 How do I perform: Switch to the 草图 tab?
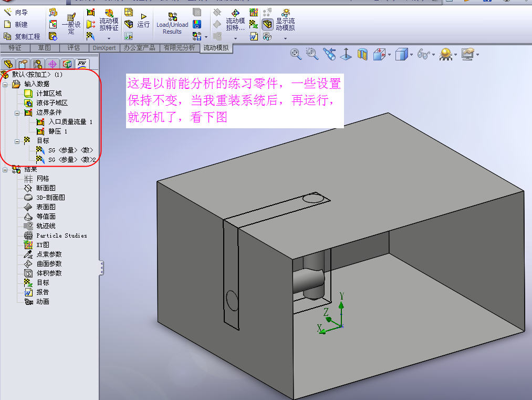(x=45, y=48)
